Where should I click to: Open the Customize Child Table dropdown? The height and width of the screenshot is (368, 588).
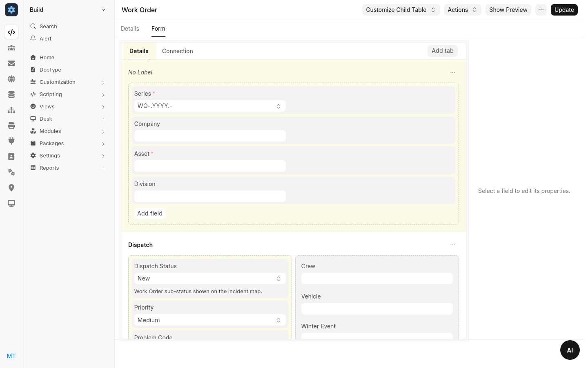click(x=401, y=10)
